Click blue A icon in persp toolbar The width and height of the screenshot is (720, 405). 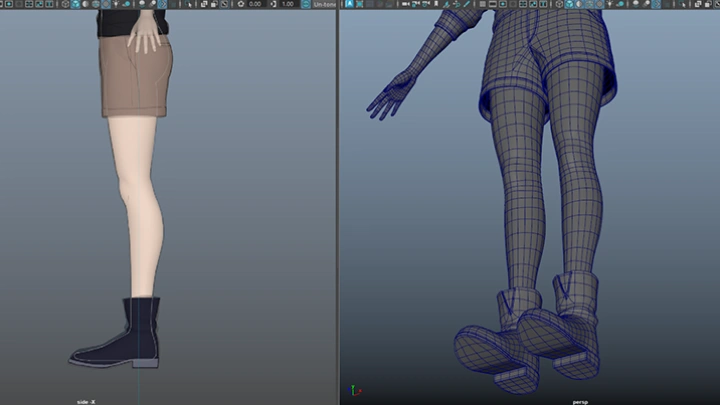[x=349, y=4]
